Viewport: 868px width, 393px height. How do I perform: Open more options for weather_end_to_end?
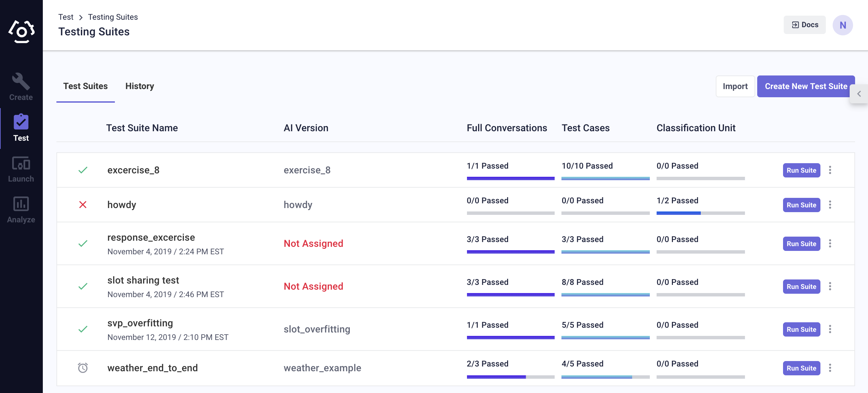tap(830, 368)
